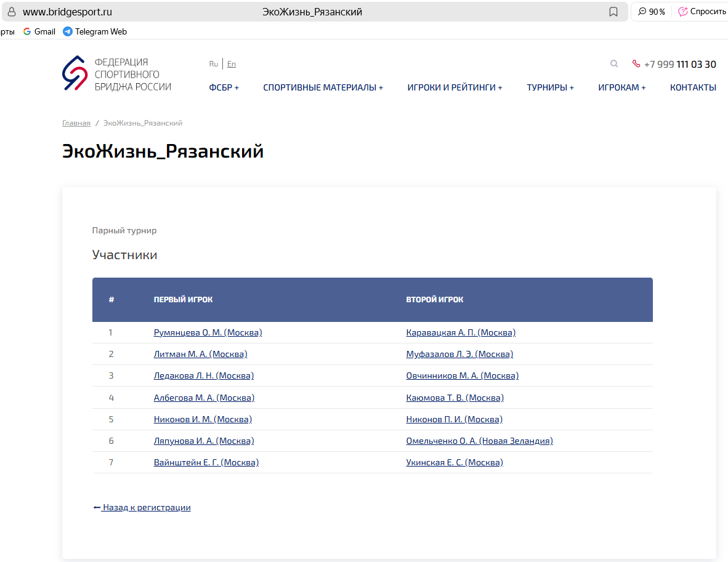Open player Албегова М. А. (Москва)

(x=204, y=398)
